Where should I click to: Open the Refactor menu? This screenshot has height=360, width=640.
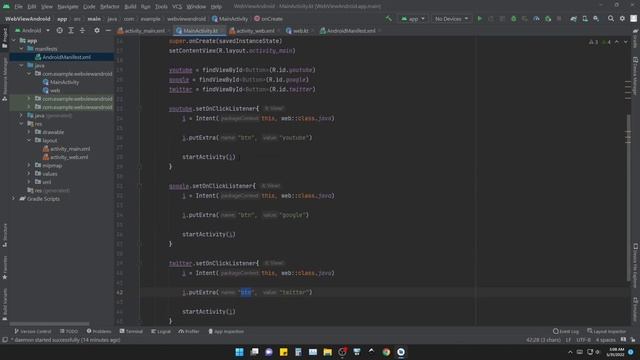(x=110, y=7)
